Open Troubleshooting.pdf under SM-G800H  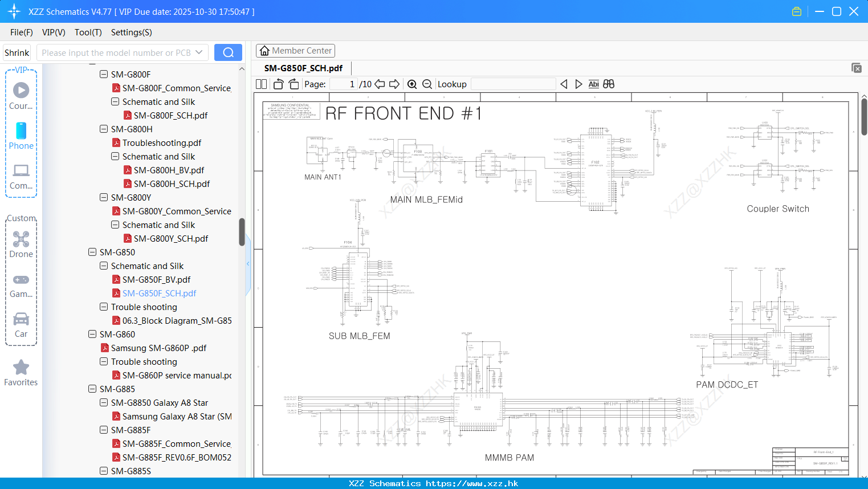(161, 142)
